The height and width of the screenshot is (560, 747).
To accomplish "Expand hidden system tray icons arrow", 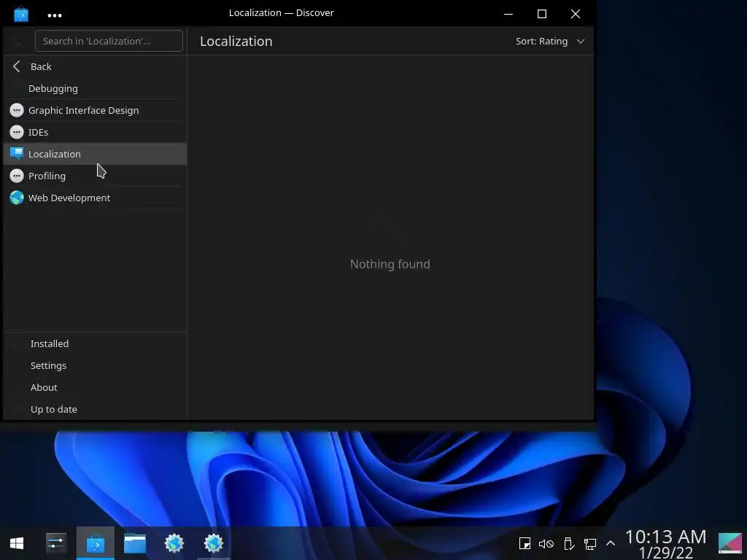I will pyautogui.click(x=611, y=543).
